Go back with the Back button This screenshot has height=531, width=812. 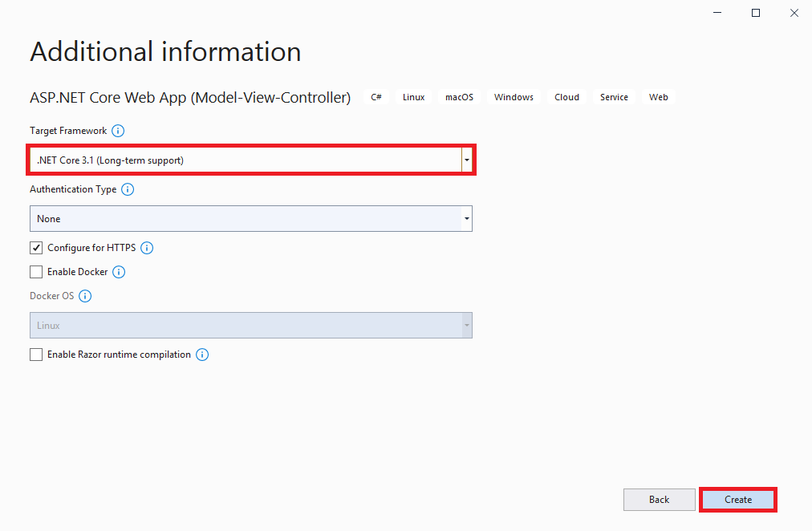coord(659,500)
